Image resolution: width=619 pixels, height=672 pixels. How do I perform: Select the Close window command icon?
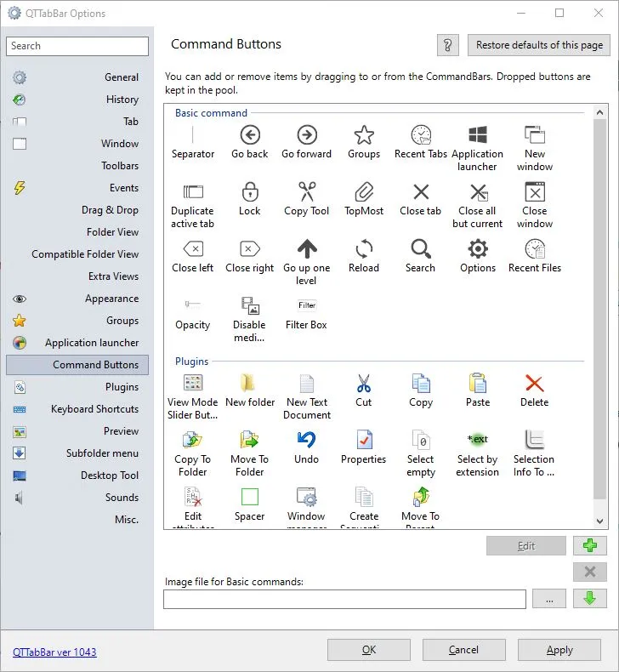coord(535,192)
